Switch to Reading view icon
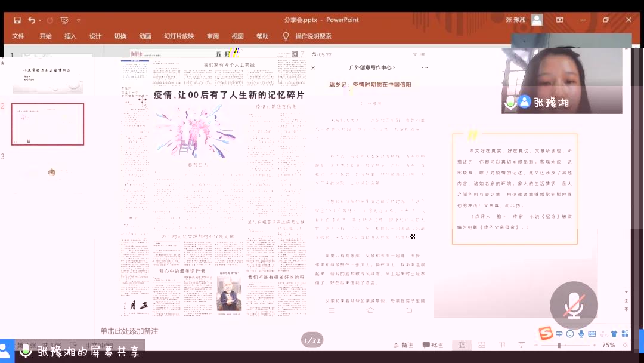Screen dimensions: 644x363 pyautogui.click(x=501, y=345)
